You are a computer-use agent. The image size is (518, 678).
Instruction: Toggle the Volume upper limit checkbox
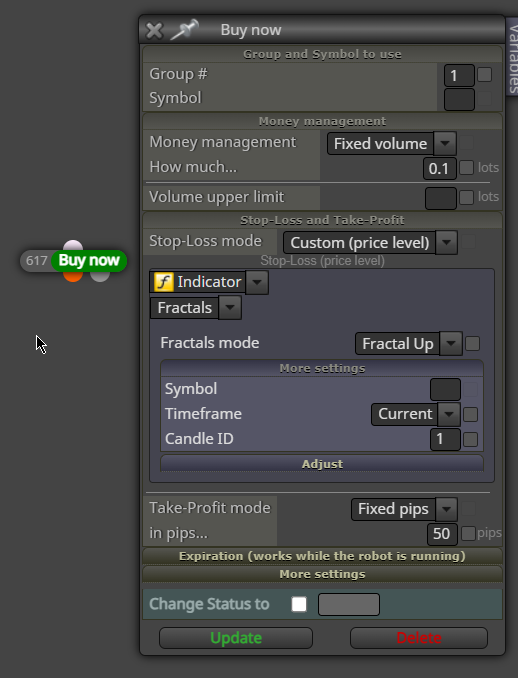466,198
